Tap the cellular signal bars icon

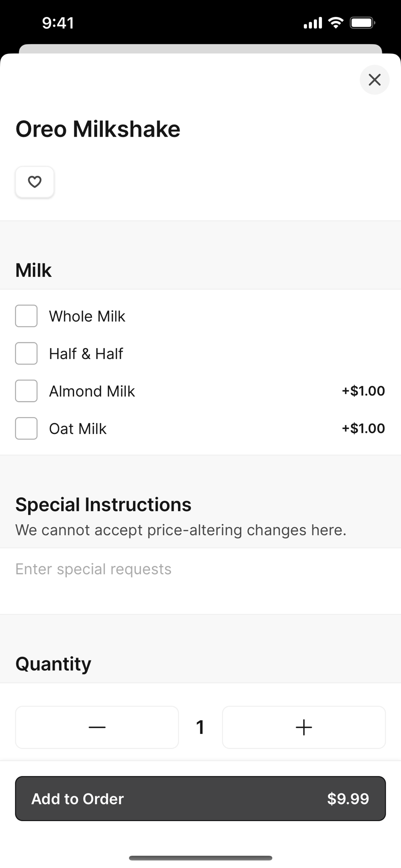pos(312,23)
